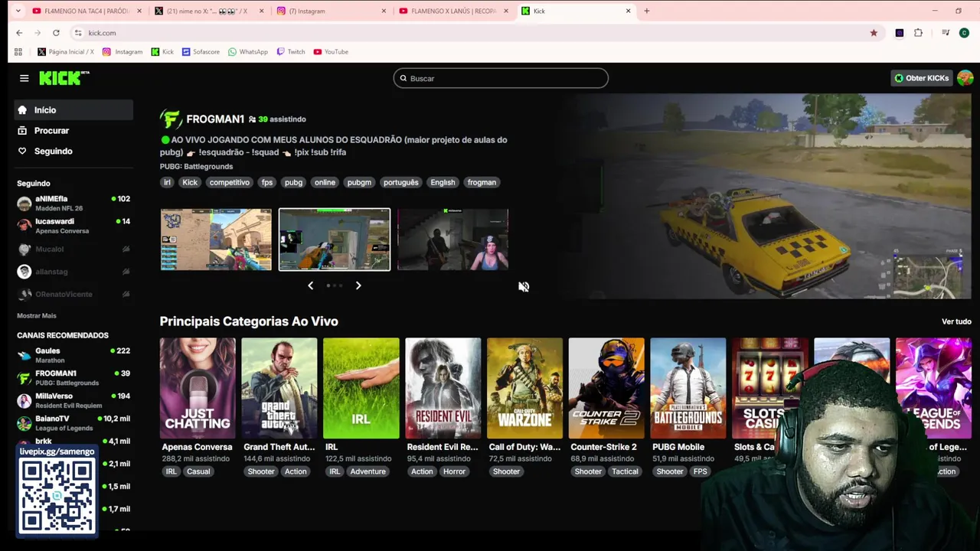Switch to FLAMENGO X LANÚS tab
980x551 pixels.
click(453, 11)
